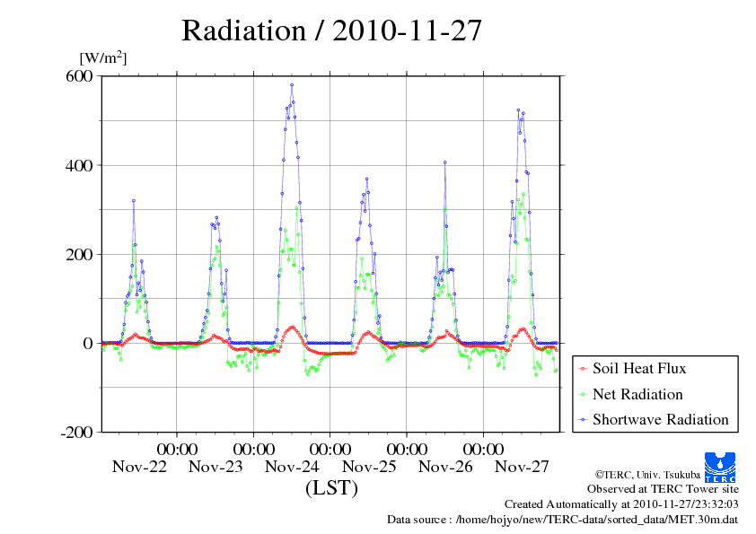756x534 pixels.
Task: Click the green Net Radiation legend marker
Action: (583, 394)
